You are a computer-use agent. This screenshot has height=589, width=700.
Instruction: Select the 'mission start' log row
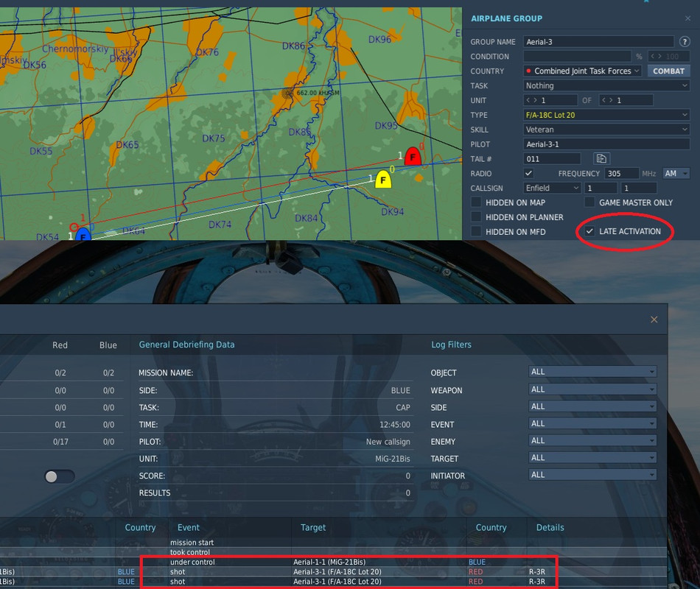pos(334,543)
